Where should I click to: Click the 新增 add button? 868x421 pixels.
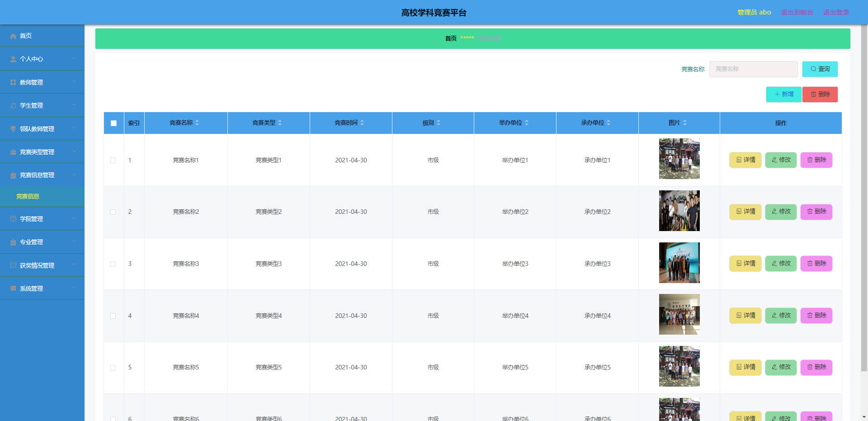click(x=783, y=95)
